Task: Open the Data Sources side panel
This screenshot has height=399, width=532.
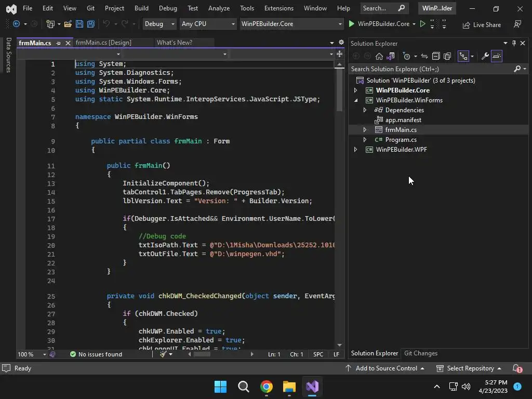Action: pos(9,55)
